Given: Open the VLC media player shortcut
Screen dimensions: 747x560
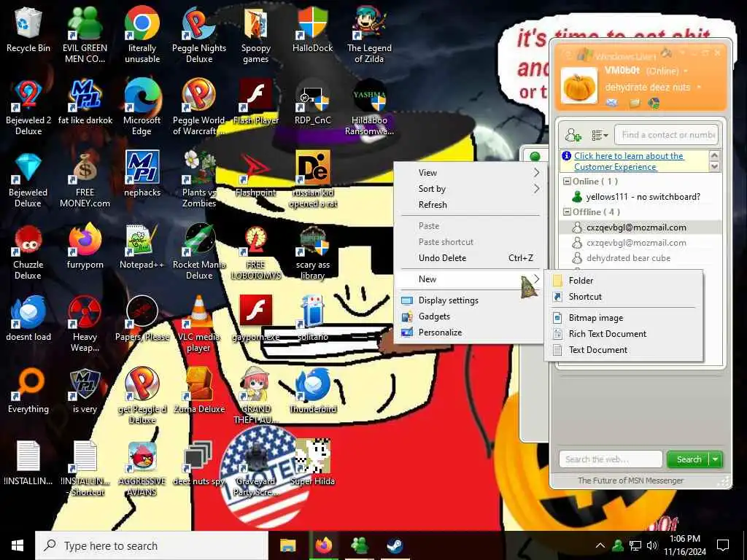Looking at the screenshot, I should point(198,323).
